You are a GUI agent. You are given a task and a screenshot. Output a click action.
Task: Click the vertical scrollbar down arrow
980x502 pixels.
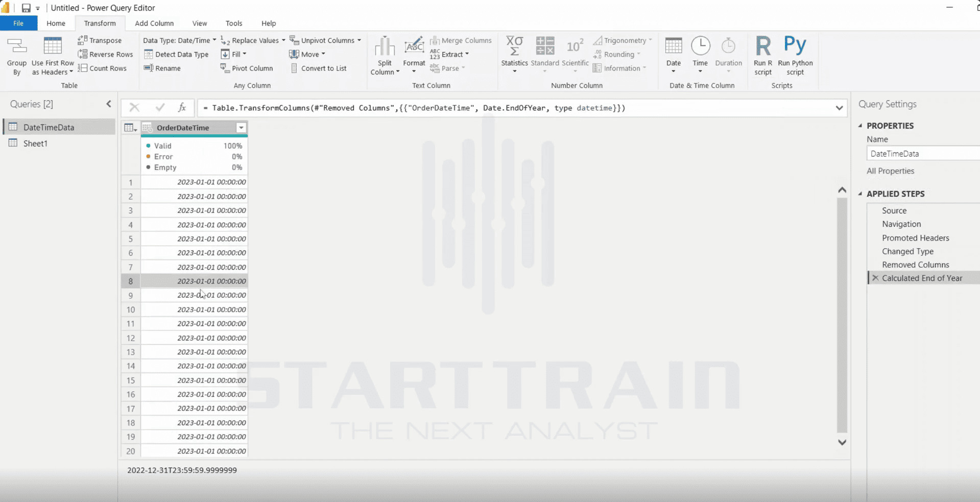tap(842, 443)
